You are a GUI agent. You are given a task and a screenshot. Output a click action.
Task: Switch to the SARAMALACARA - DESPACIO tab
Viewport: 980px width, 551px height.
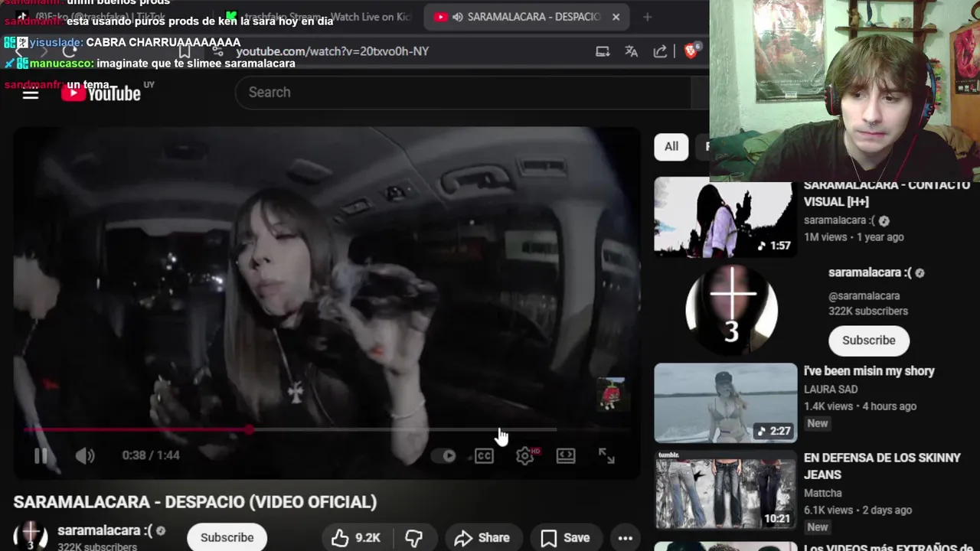[527, 17]
